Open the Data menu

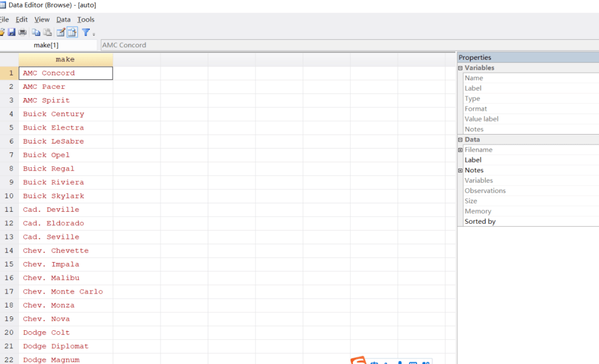[x=63, y=19]
